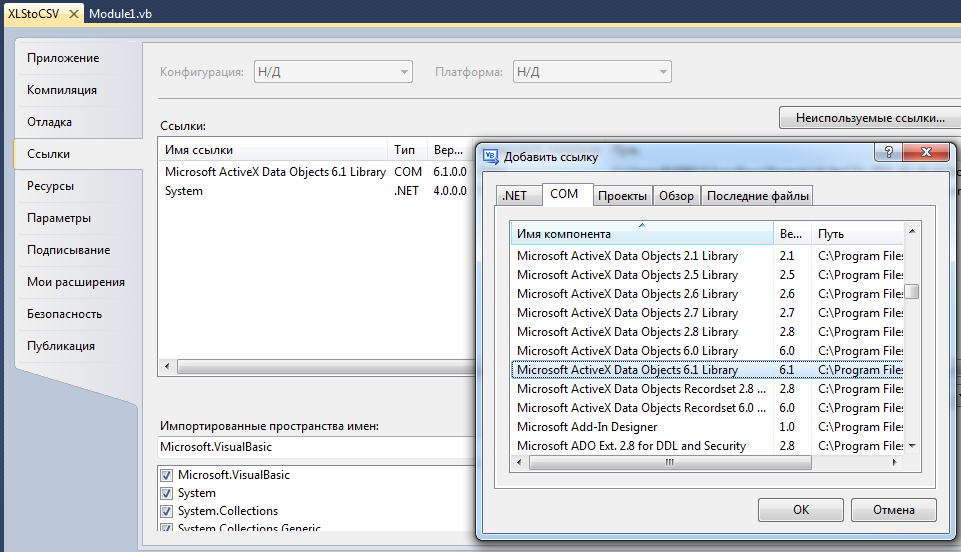
Task: Sort components by Ве... version column header
Action: click(792, 233)
